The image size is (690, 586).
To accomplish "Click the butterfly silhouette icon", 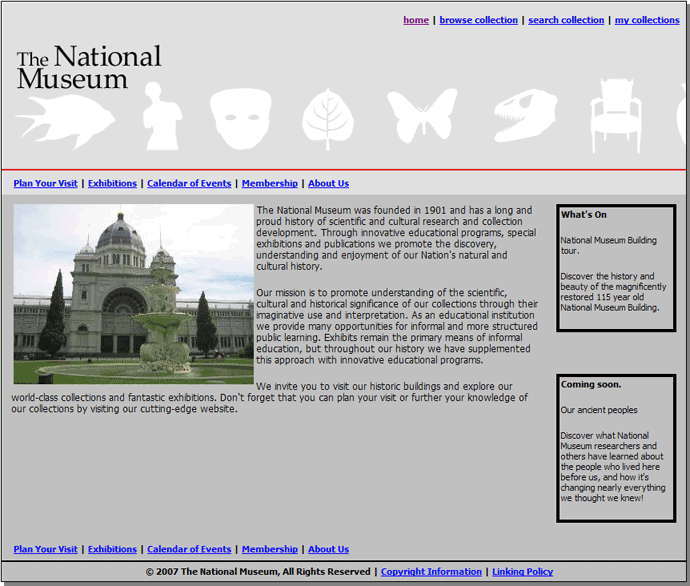I will [x=421, y=116].
